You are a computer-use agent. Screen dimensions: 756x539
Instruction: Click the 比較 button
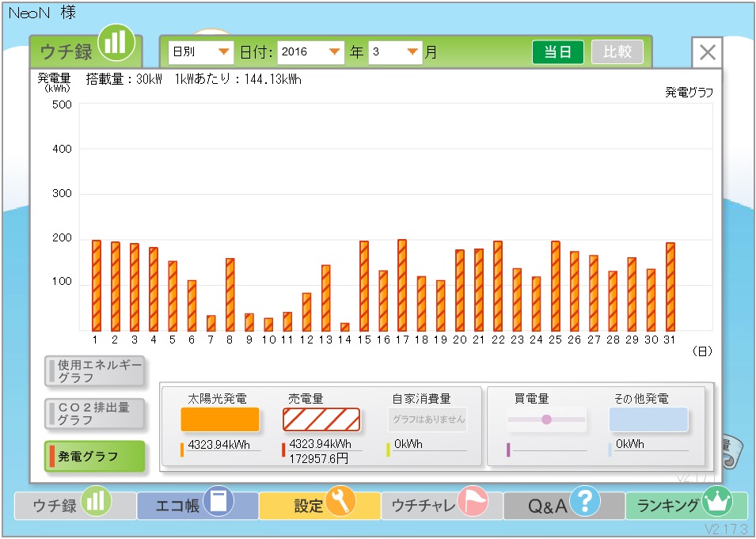tap(617, 51)
